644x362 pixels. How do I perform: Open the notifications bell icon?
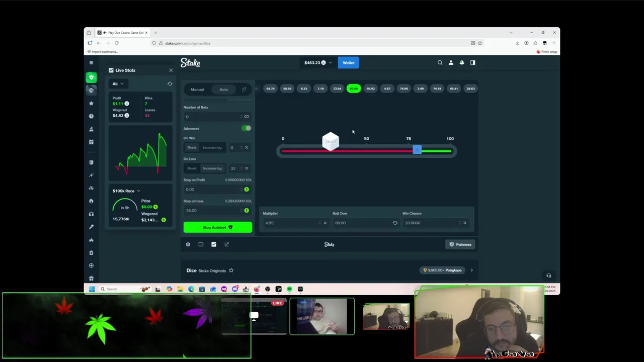(462, 63)
